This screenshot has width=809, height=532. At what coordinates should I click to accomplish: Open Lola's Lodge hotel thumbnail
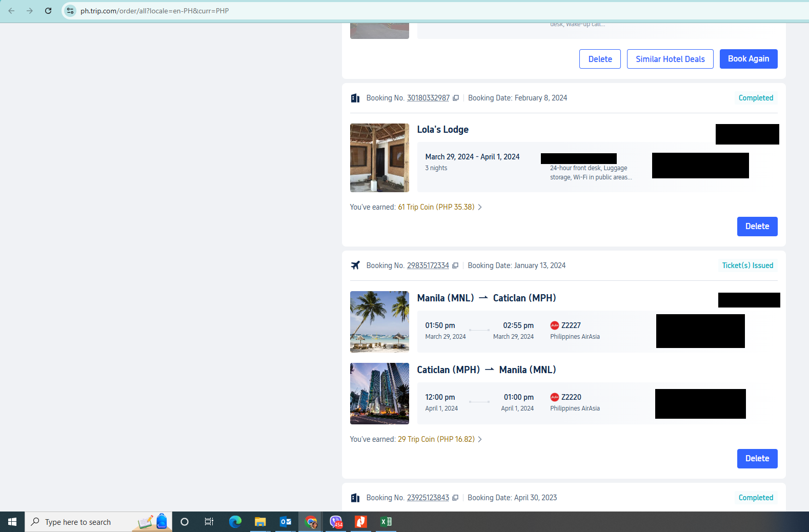[379, 158]
